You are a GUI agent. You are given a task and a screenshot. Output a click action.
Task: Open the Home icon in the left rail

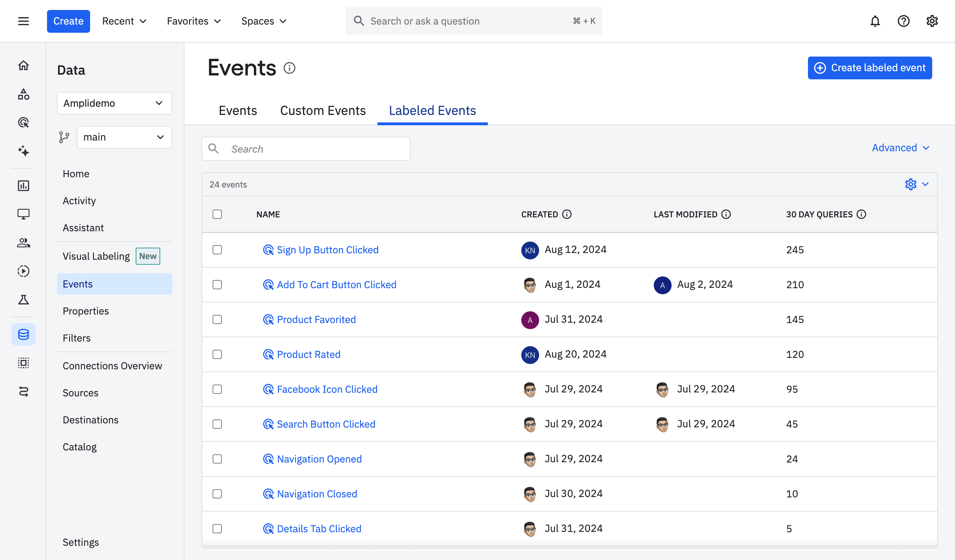point(24,65)
